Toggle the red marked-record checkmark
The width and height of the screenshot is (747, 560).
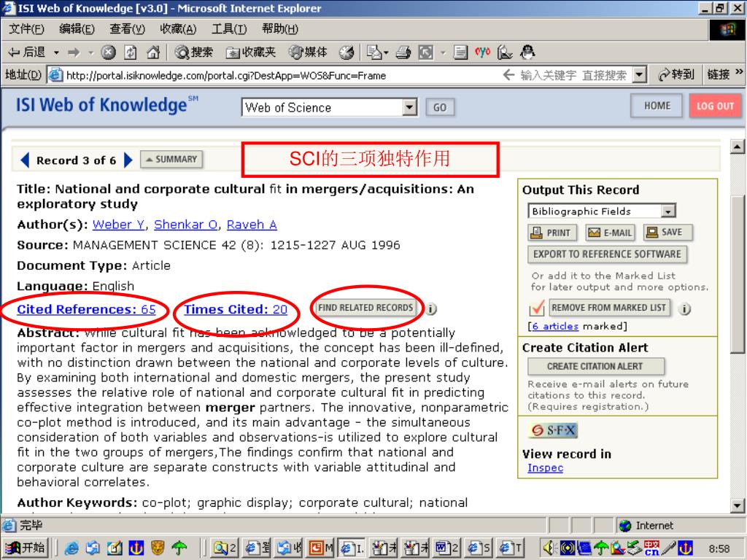tap(537, 308)
